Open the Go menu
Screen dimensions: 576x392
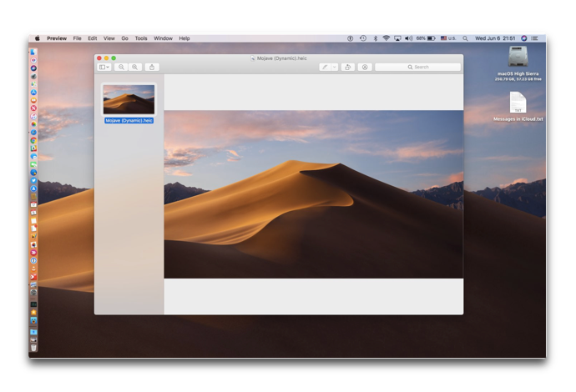pos(125,38)
